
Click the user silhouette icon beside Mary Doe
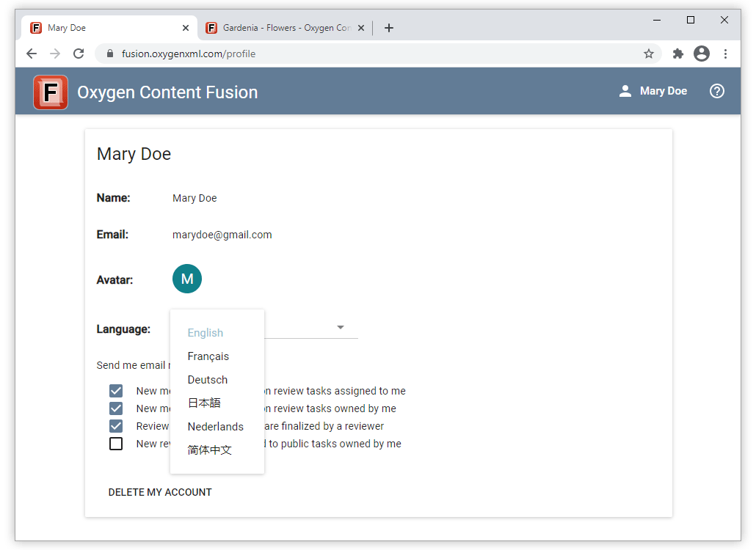click(x=625, y=91)
